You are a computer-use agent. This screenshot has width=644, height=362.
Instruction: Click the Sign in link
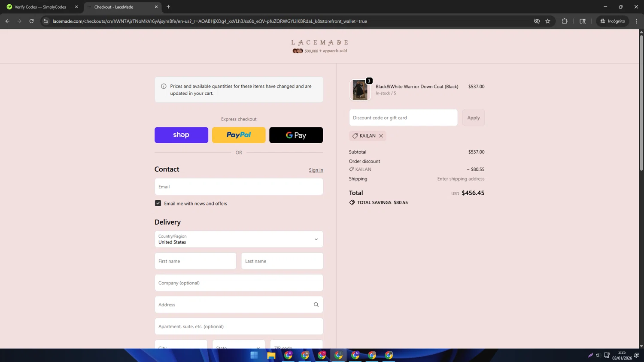coord(316,170)
